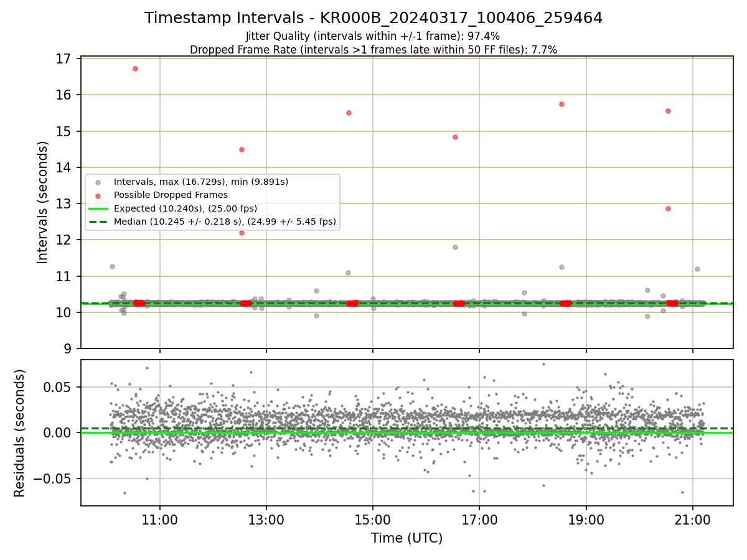Click the 'Time (UTC)' x-axis label
The width and height of the screenshot is (747, 560).
click(x=407, y=538)
